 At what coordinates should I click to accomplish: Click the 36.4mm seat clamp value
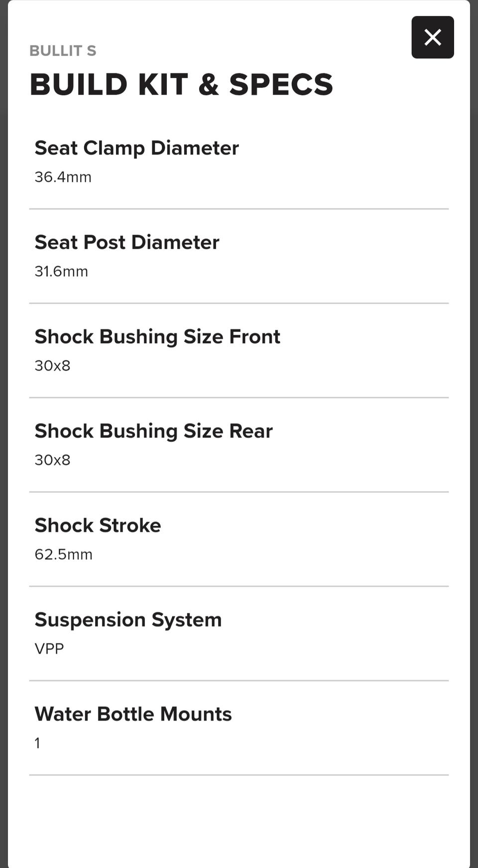pyautogui.click(x=63, y=177)
